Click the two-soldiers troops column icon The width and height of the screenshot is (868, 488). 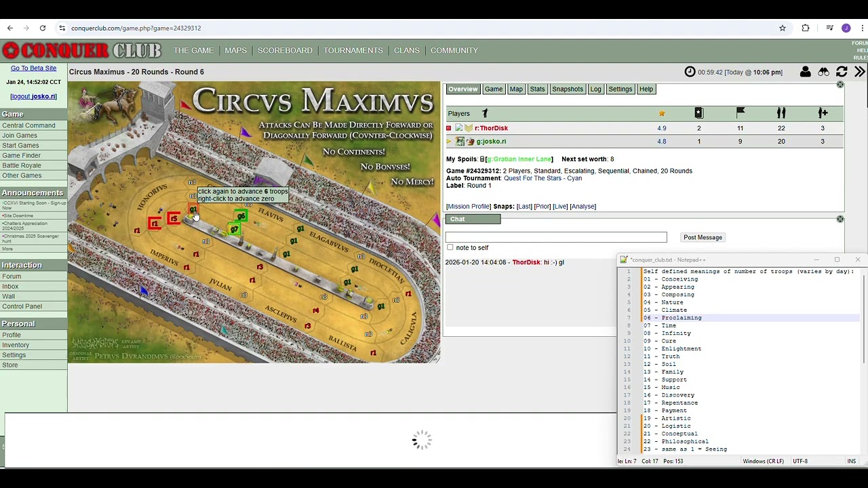(x=781, y=113)
